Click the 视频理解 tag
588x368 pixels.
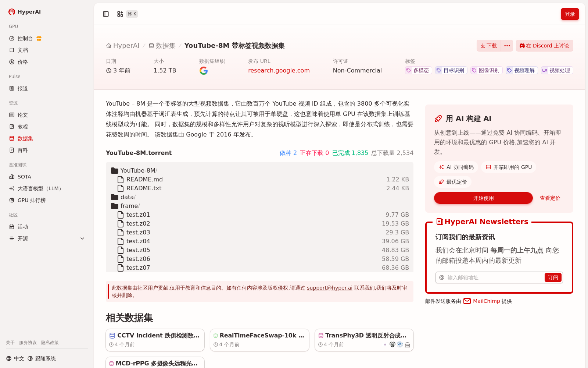[x=521, y=70]
